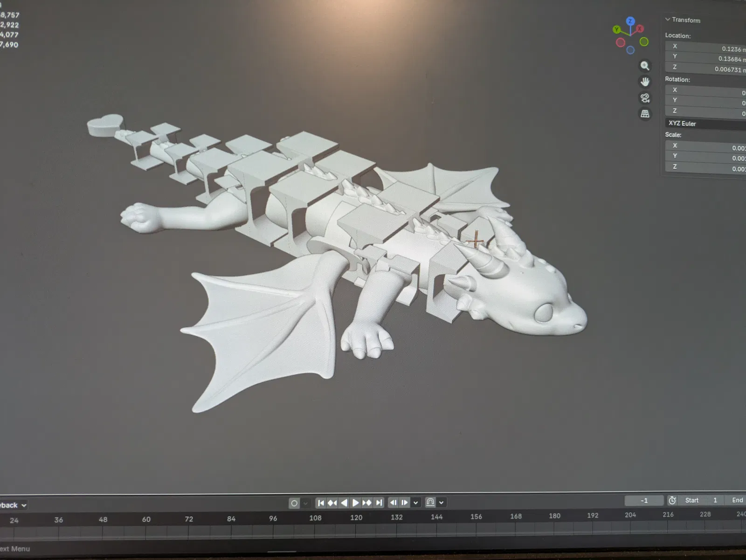
Task: Play the animation forward
Action: pos(355,503)
